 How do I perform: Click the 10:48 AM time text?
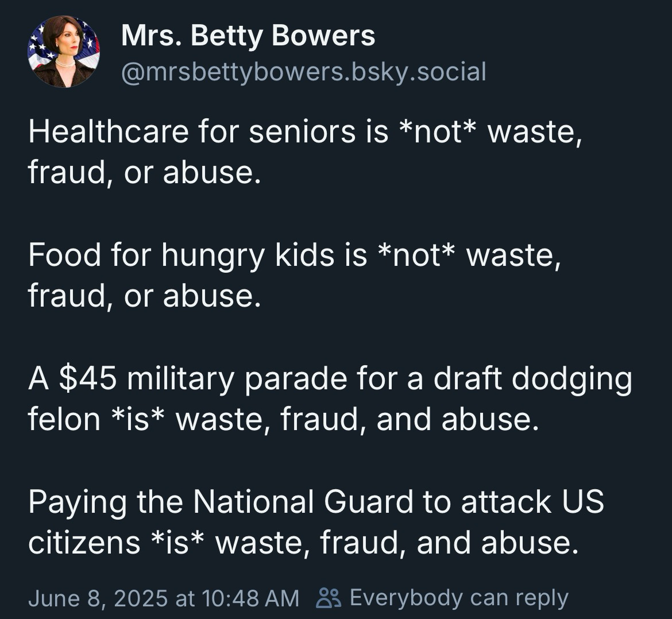coord(250,598)
